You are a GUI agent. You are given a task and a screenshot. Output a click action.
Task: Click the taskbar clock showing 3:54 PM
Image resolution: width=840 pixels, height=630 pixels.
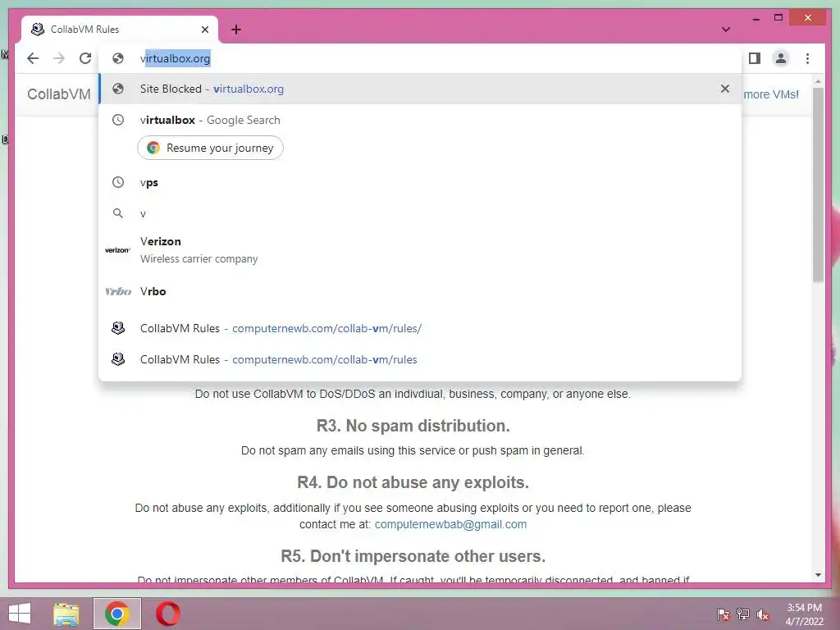pos(804,614)
